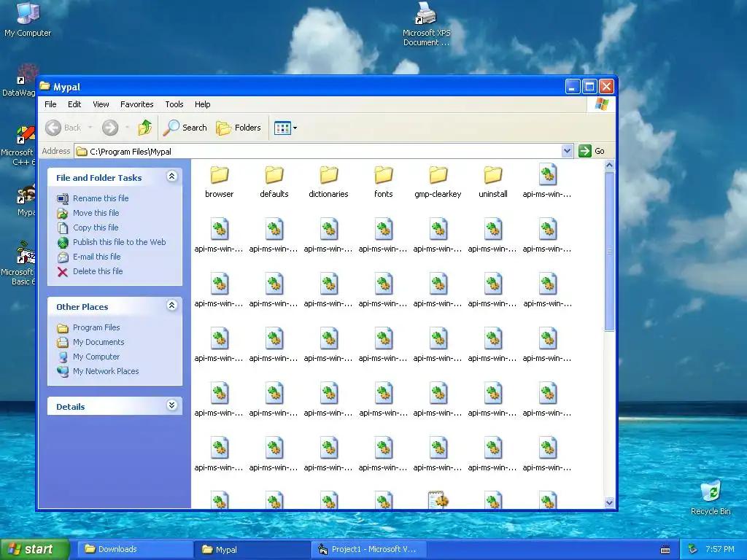The image size is (747, 560).
Task: Select My Computer desktop icon
Action: pyautogui.click(x=28, y=20)
